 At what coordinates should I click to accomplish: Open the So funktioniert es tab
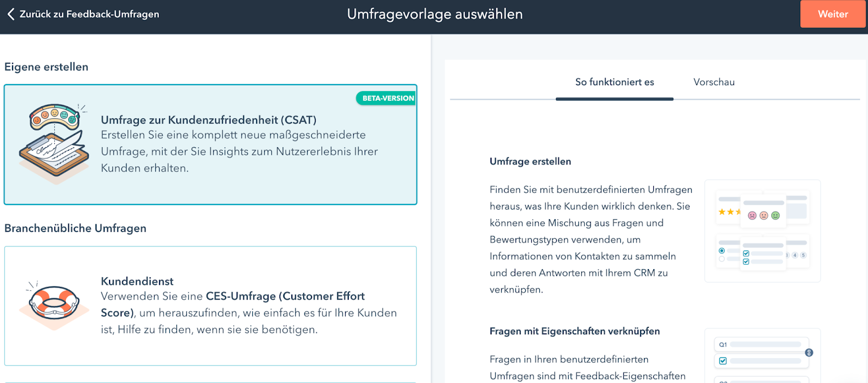pos(614,82)
